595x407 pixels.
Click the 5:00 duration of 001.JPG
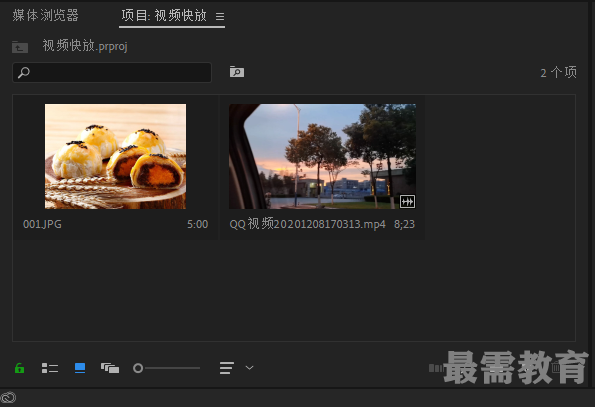tap(197, 224)
